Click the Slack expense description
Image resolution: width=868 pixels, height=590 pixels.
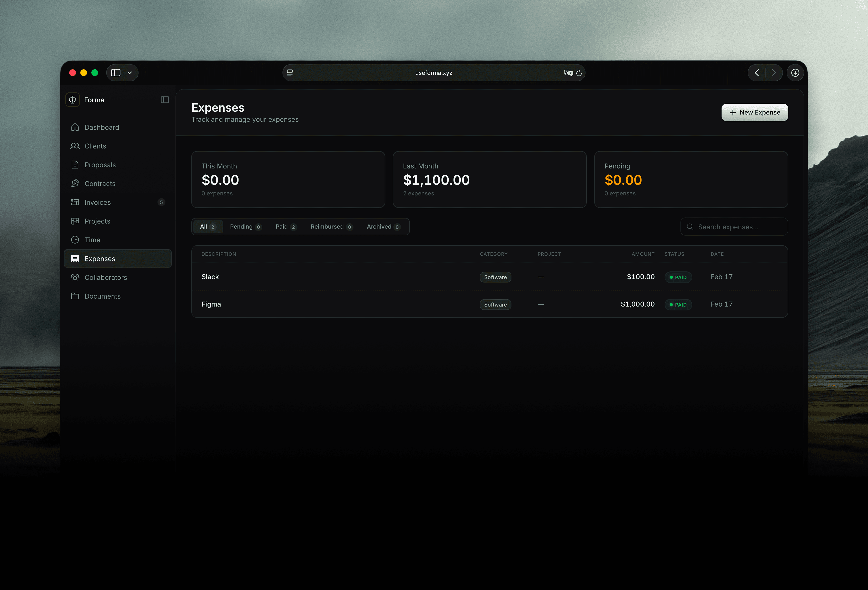(210, 277)
